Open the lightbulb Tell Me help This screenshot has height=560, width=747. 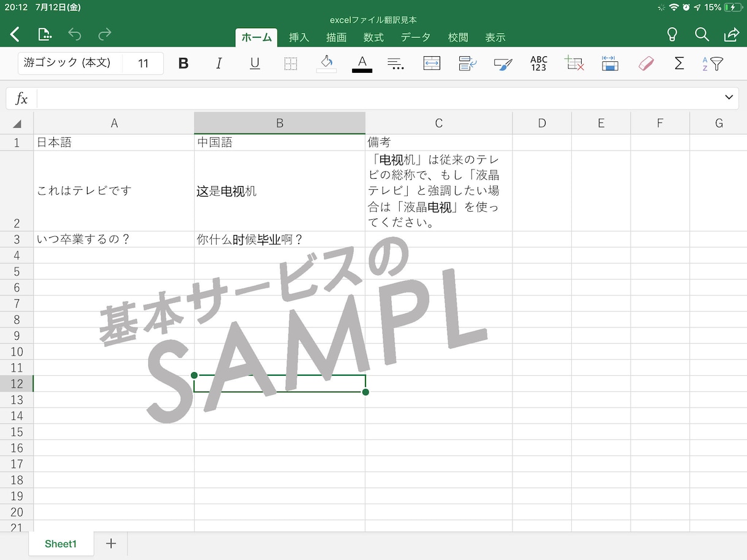672,34
